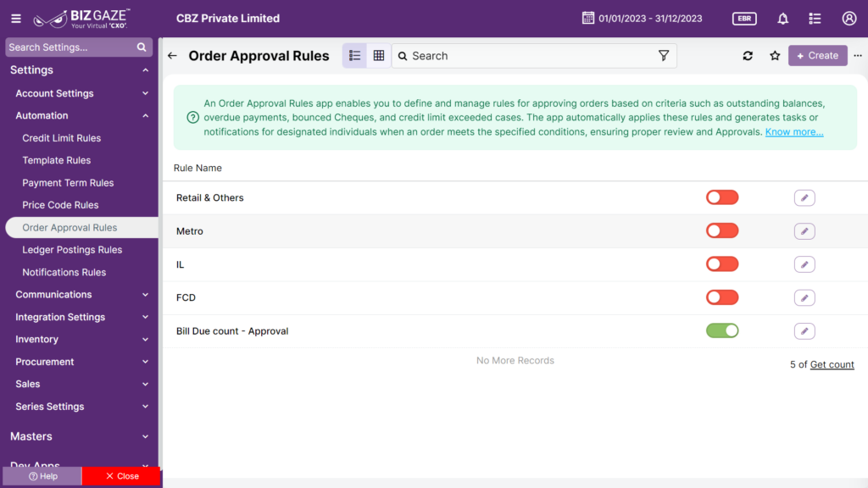
Task: Collapse the Settings section
Action: click(x=146, y=70)
